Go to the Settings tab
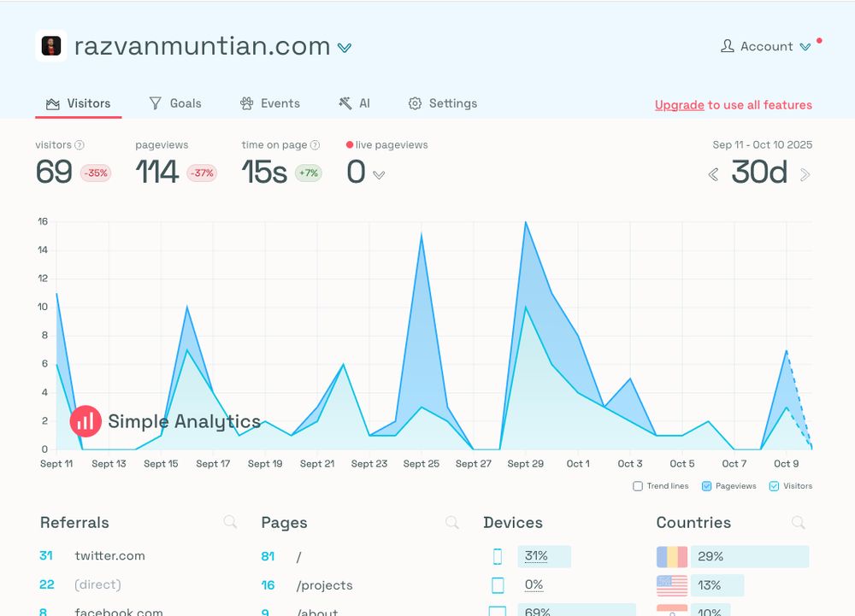This screenshot has width=855, height=616. pyautogui.click(x=443, y=103)
